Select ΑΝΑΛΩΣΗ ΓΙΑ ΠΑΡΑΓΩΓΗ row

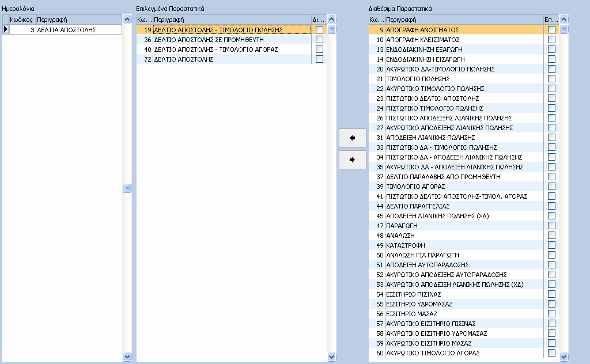click(464, 255)
